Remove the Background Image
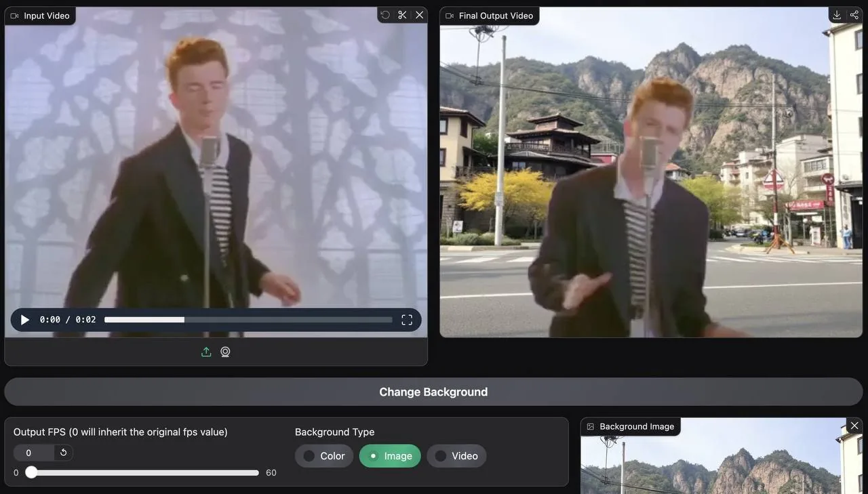This screenshot has height=494, width=868. [854, 426]
